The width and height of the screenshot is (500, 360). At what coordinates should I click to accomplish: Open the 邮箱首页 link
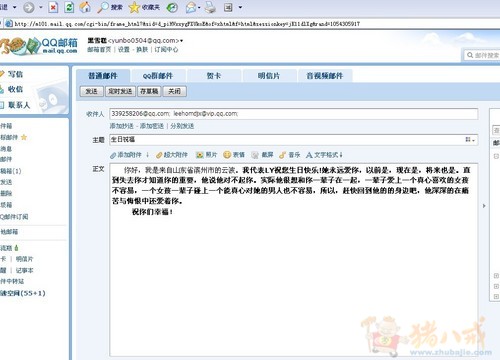click(x=99, y=50)
